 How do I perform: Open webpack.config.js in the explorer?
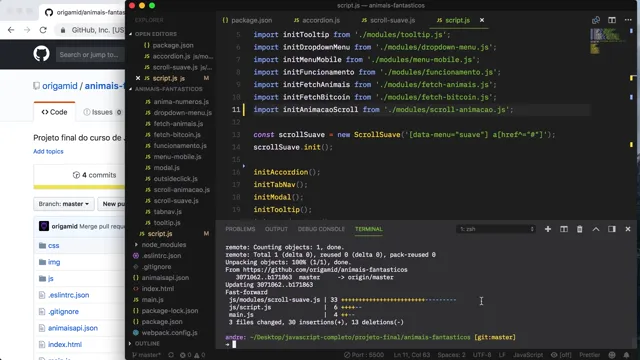pyautogui.click(x=169, y=333)
